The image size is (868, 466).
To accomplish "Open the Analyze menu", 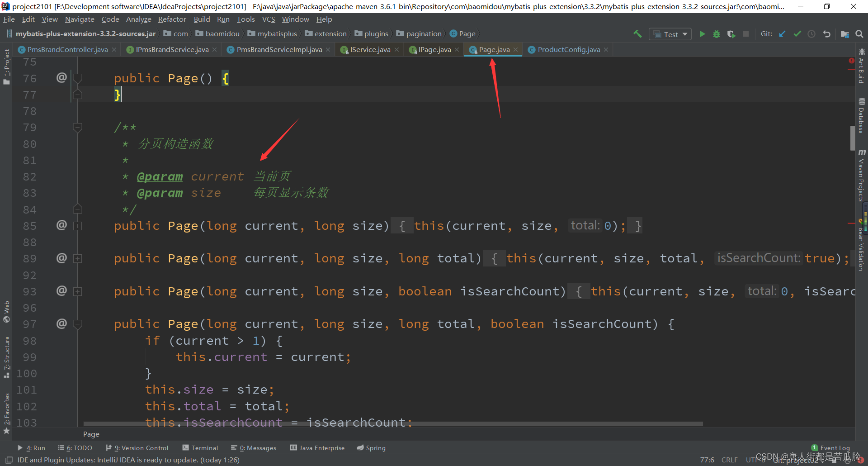I will (x=138, y=19).
